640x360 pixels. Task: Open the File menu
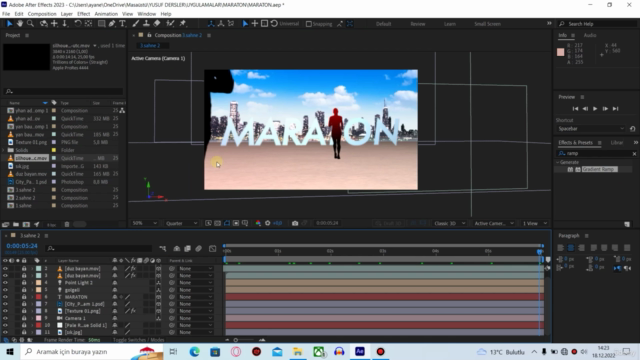[x=6, y=14]
